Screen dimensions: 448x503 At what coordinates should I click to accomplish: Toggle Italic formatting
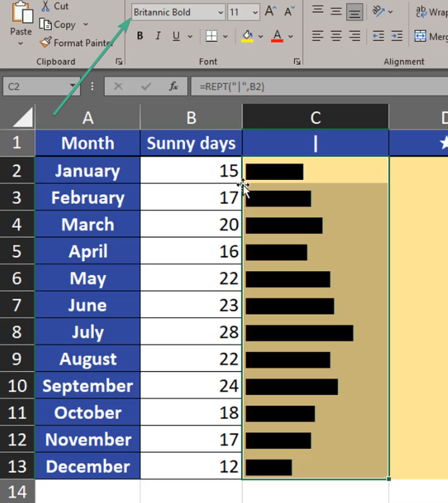158,36
